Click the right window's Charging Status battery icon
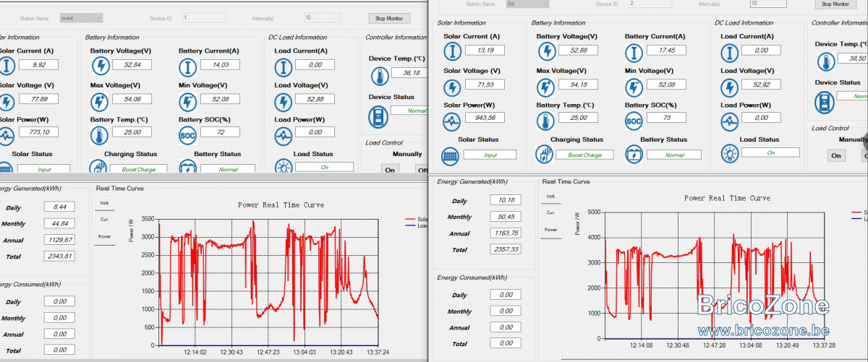This screenshot has height=362, width=868. [x=543, y=155]
